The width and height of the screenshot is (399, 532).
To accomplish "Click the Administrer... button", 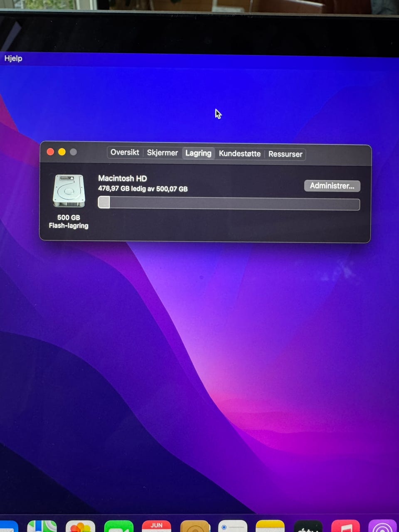I will pyautogui.click(x=332, y=186).
